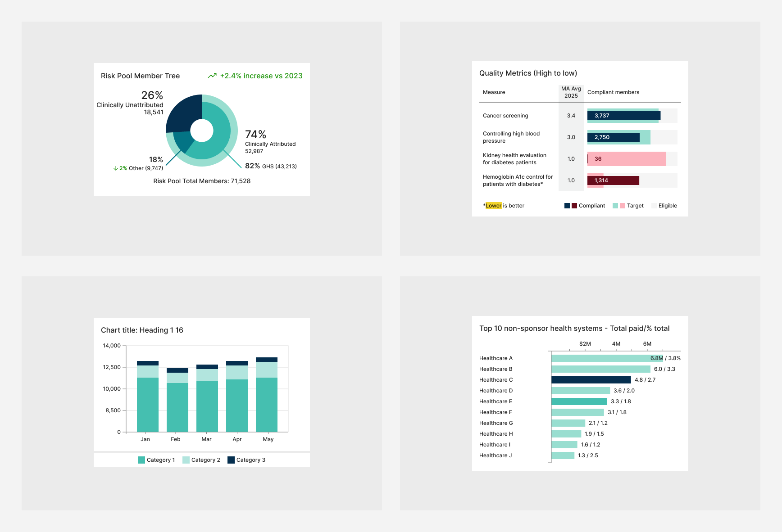
Task: Click the Category 3 legend square
Action: click(x=232, y=460)
